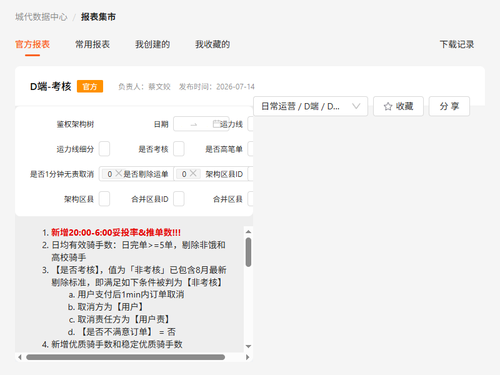Remove the 0 tag in 是否剔除运单

tap(193, 173)
